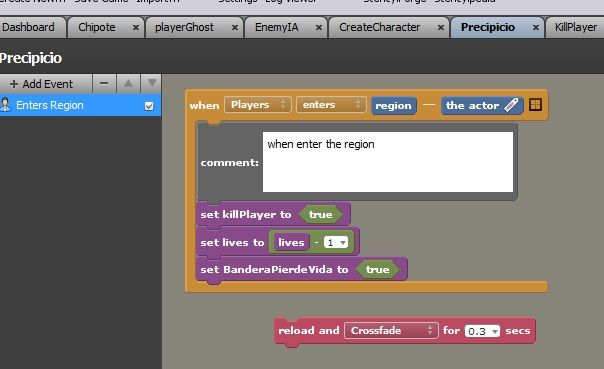The width and height of the screenshot is (604, 369).
Task: Click the lives attribute block
Action: coord(291,242)
